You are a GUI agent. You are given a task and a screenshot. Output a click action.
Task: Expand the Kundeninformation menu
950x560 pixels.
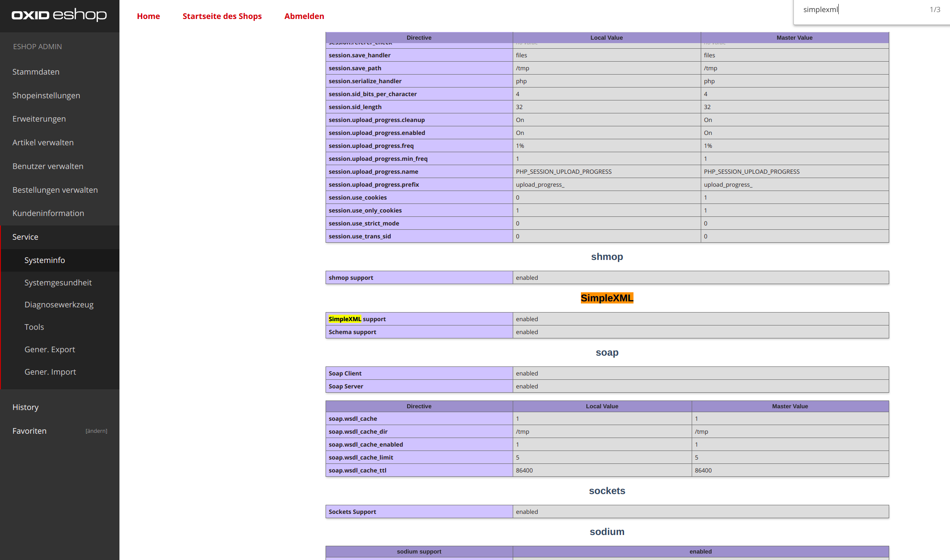[48, 213]
